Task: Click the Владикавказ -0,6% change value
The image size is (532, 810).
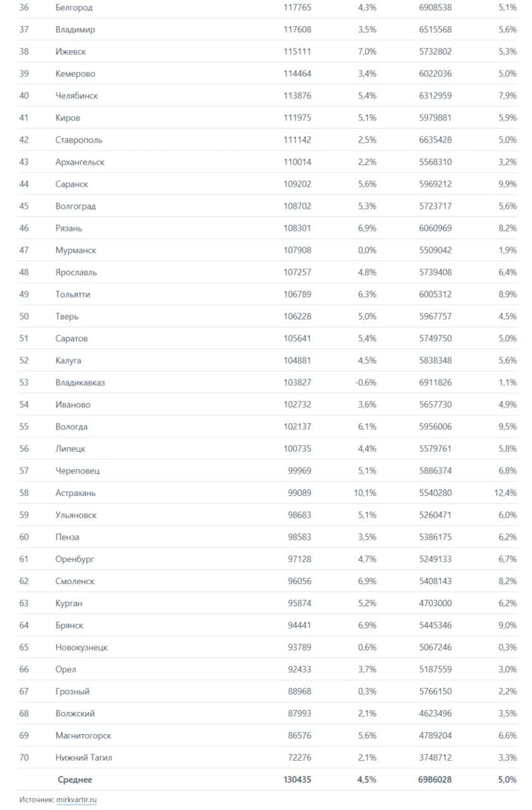Action: tap(366, 382)
